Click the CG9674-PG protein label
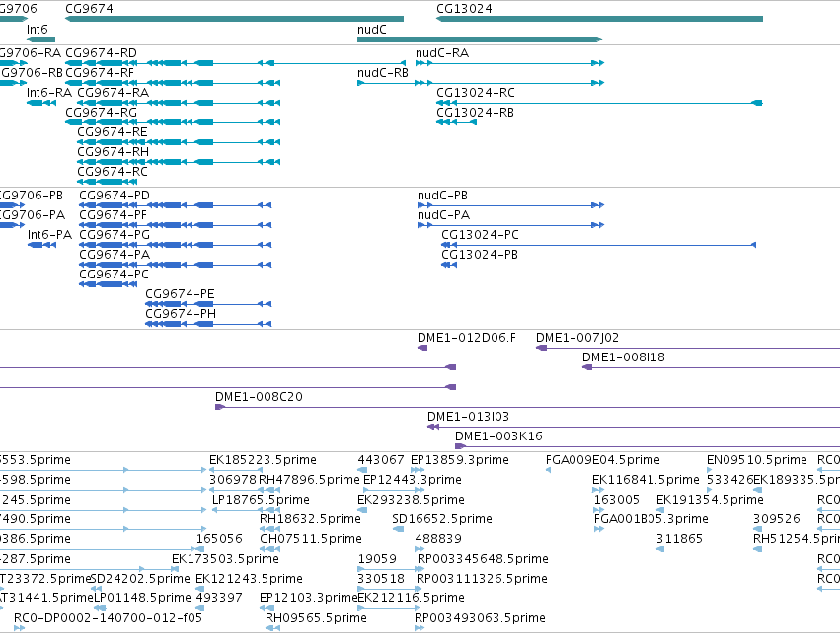 click(x=115, y=235)
